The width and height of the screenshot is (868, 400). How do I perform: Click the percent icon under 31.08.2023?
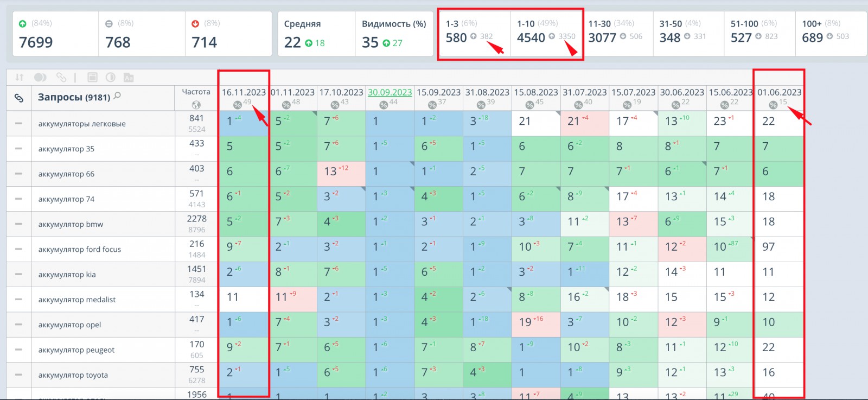[x=481, y=105]
